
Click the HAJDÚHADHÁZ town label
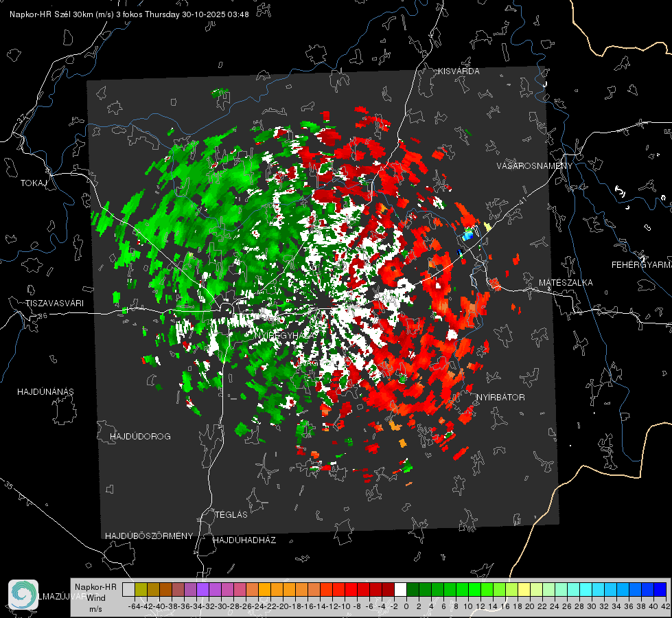(x=244, y=540)
